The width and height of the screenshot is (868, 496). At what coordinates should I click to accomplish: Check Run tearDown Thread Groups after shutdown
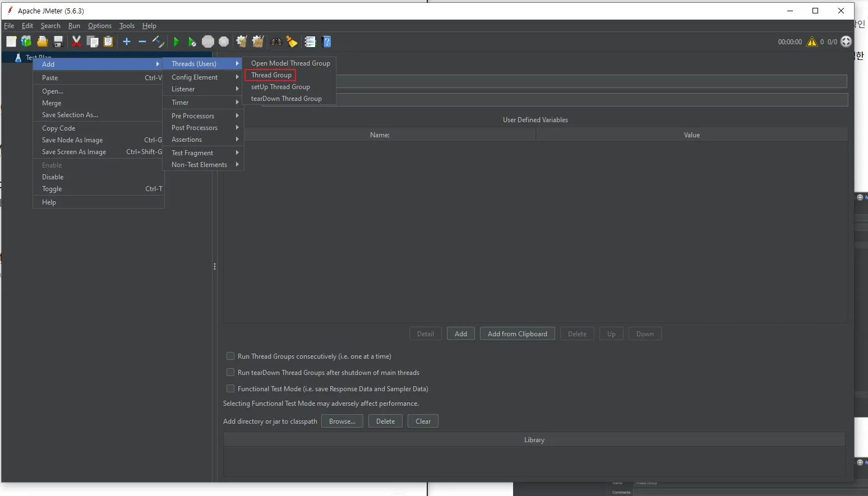[230, 372]
